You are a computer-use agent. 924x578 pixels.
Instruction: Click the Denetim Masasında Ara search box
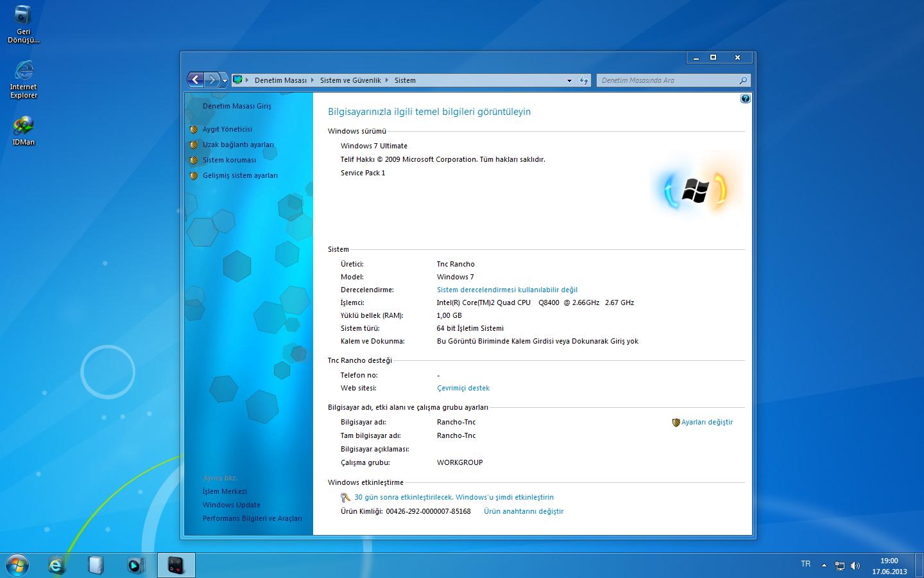[x=667, y=80]
